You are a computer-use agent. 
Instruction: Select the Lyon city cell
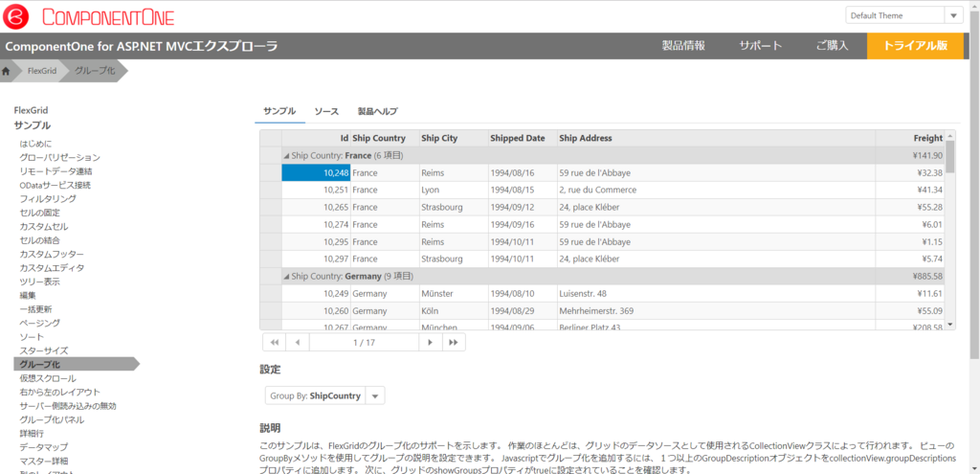click(454, 190)
